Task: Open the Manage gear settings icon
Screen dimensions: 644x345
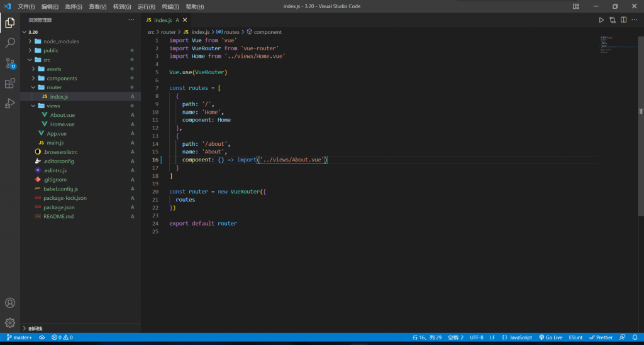Action: 10,323
